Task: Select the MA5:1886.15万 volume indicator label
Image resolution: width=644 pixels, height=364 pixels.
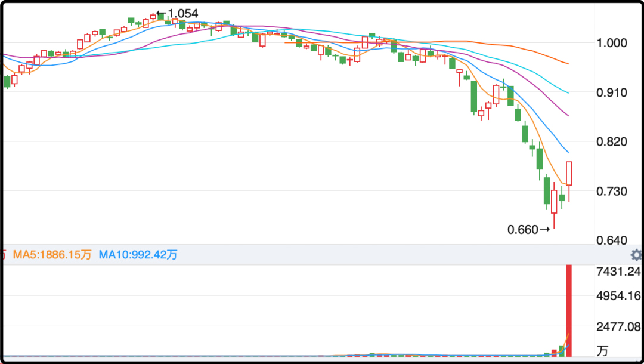Action: click(x=52, y=255)
